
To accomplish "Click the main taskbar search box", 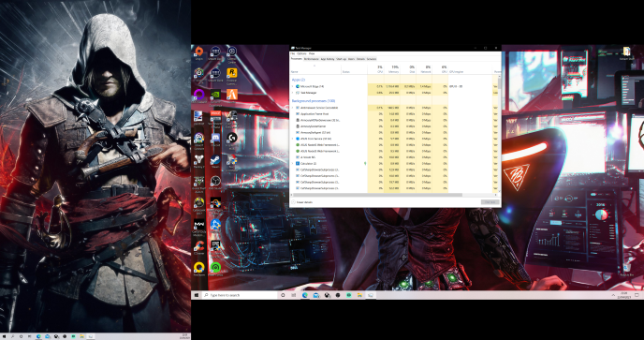I will [x=241, y=295].
